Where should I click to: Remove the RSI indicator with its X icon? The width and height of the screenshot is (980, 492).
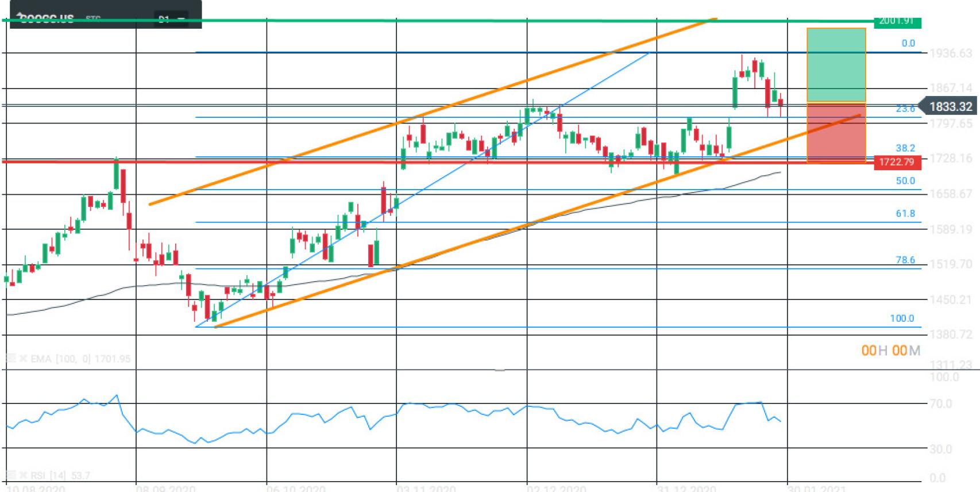click(23, 475)
